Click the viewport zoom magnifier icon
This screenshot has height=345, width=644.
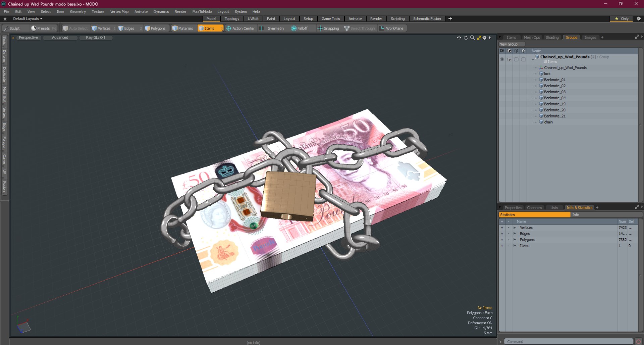tap(472, 38)
